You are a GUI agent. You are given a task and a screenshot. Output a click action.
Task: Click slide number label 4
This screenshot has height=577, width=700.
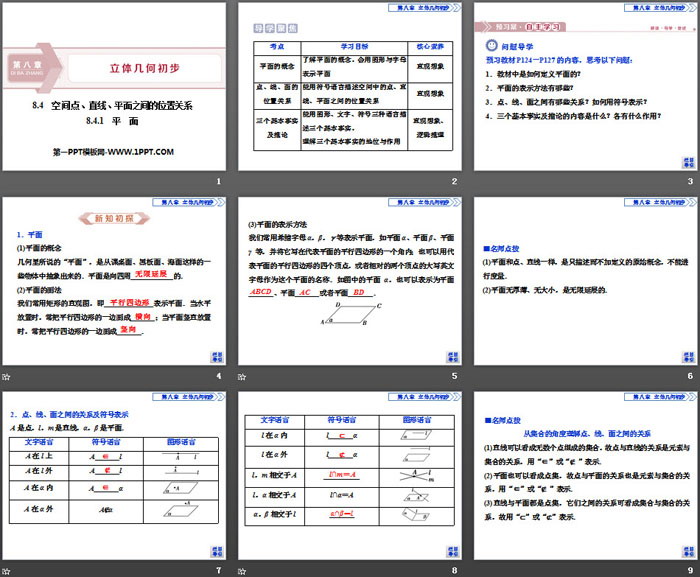218,376
